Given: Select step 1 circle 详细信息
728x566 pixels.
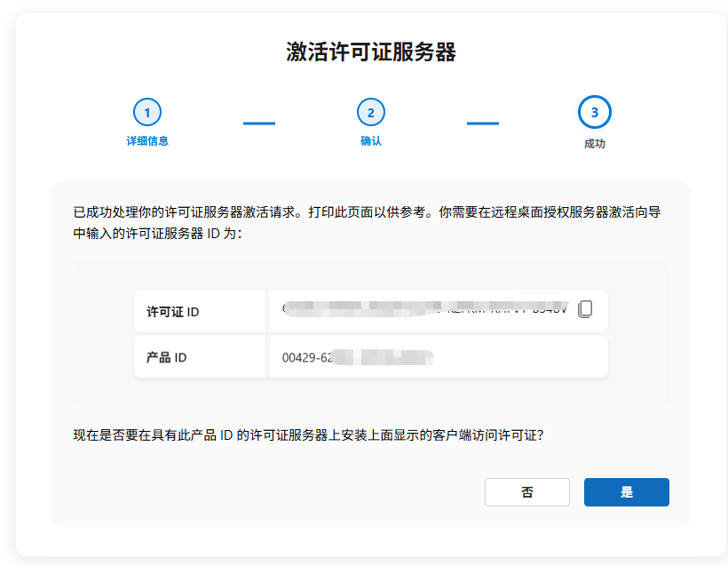Looking at the screenshot, I should (x=147, y=112).
